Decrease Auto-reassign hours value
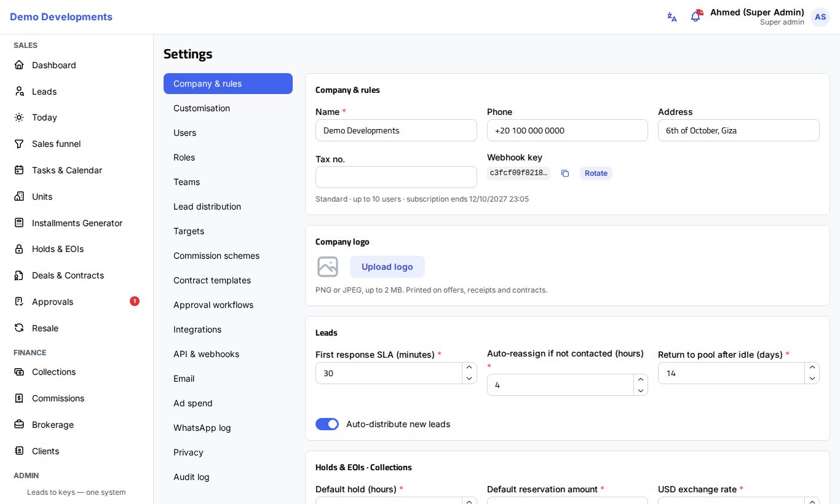The image size is (840, 504). [x=641, y=390]
